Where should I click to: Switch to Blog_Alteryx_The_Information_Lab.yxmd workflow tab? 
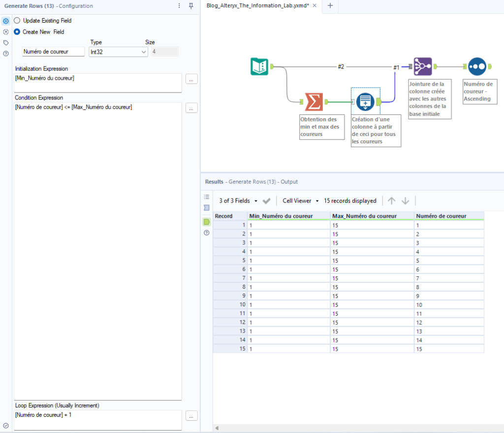pyautogui.click(x=258, y=5)
